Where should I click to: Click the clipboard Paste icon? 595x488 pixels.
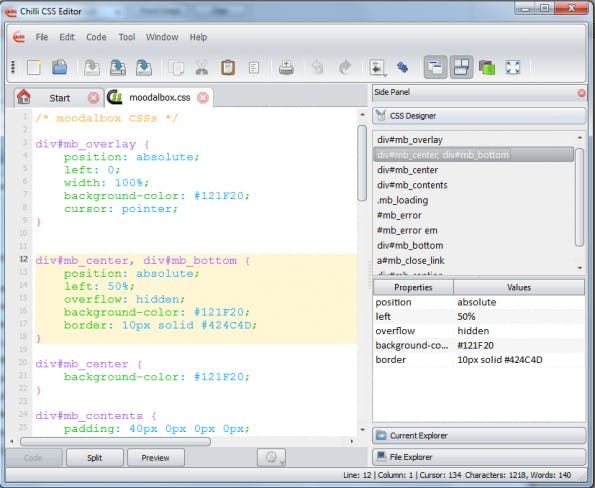228,68
